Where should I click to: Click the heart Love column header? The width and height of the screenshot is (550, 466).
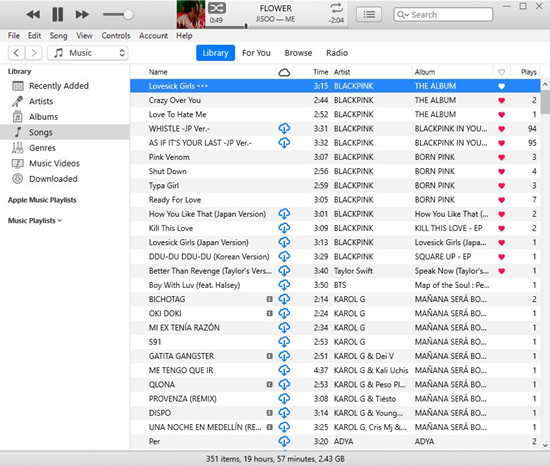pos(502,72)
